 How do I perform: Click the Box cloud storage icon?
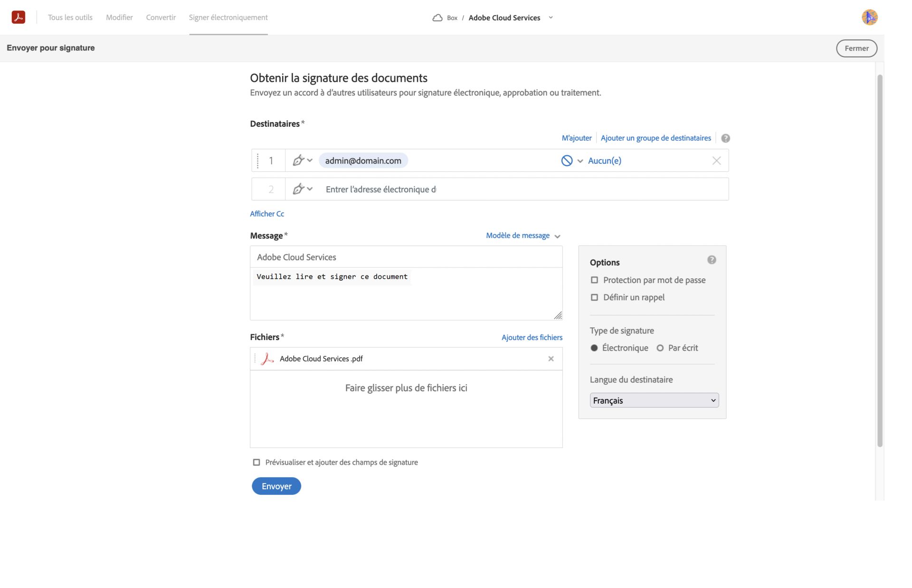pos(437,18)
